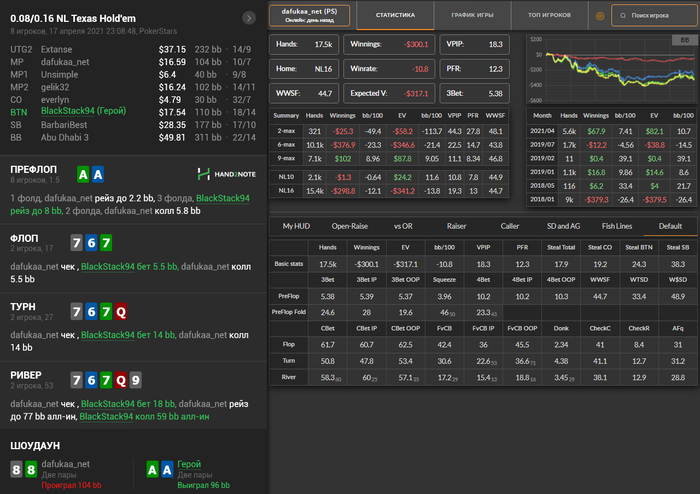Viewport: 700px width, 494px height.
Task: Click the River AFq value 28.8
Action: (677, 378)
